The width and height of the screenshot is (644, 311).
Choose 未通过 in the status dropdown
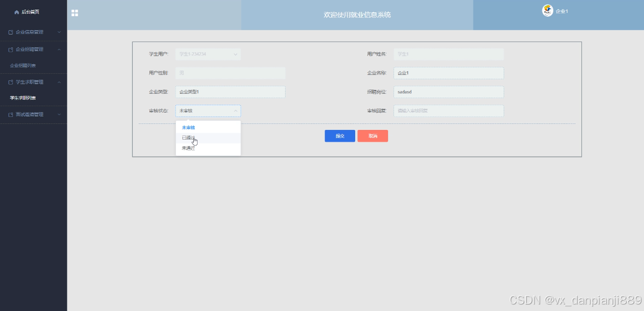point(208,148)
